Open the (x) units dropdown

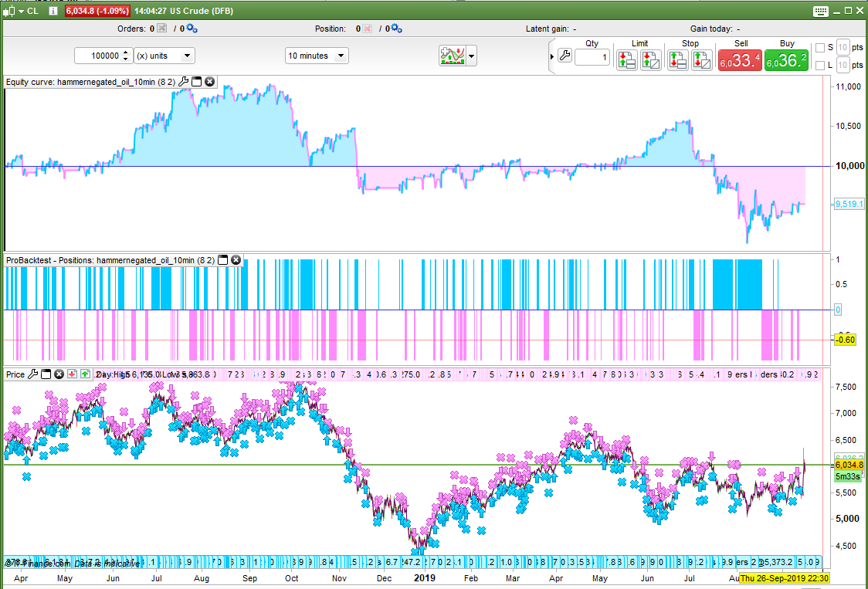click(x=164, y=56)
